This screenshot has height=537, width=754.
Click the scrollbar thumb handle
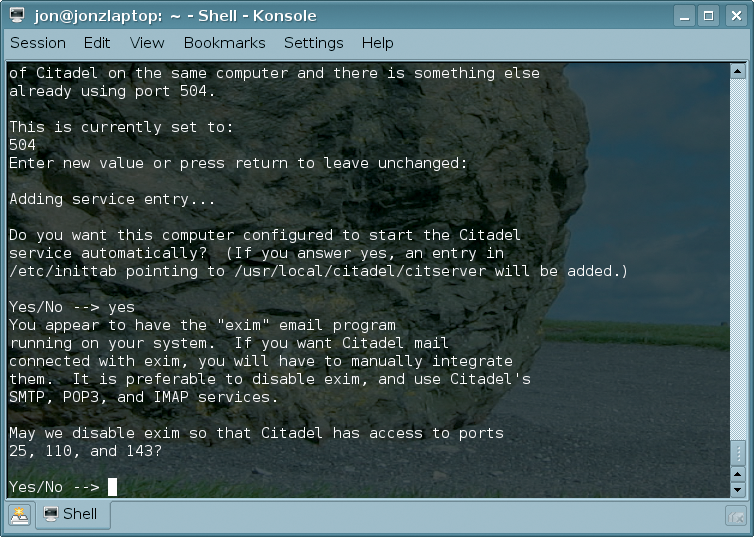pos(738,452)
